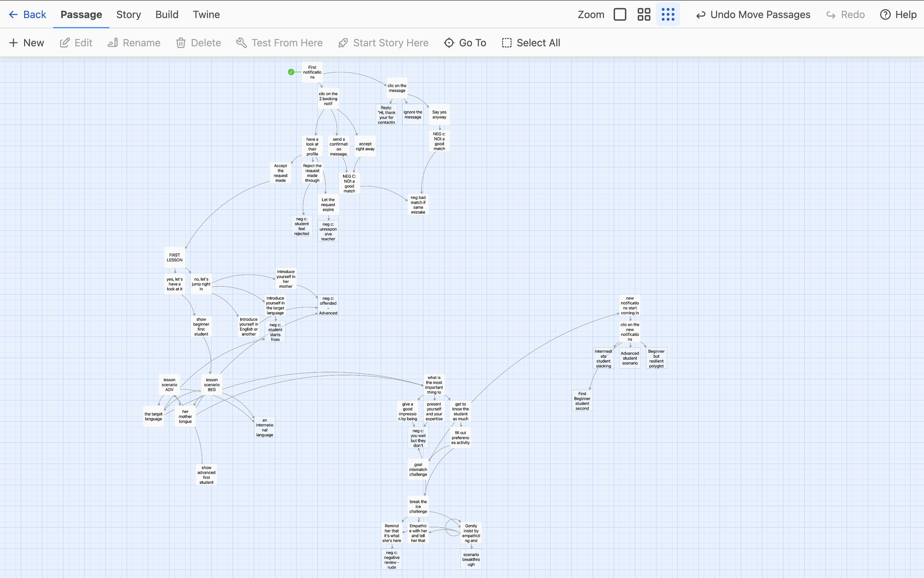
Task: Undo Move Passages
Action: pyautogui.click(x=753, y=14)
